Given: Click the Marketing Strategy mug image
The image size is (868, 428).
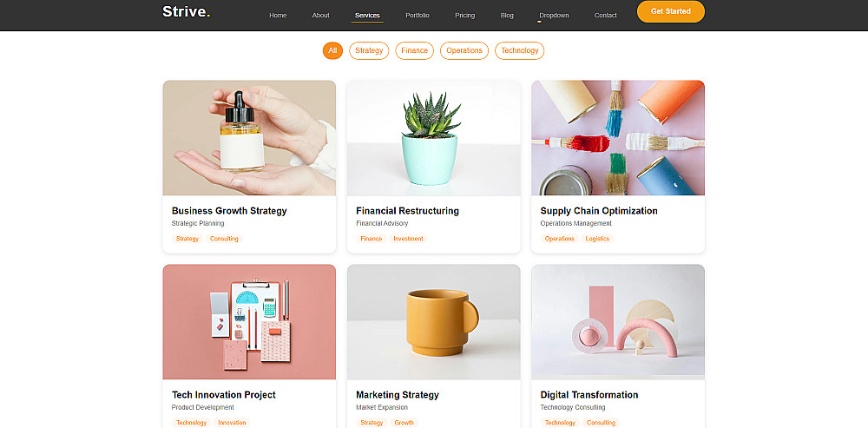Looking at the screenshot, I should (x=433, y=322).
